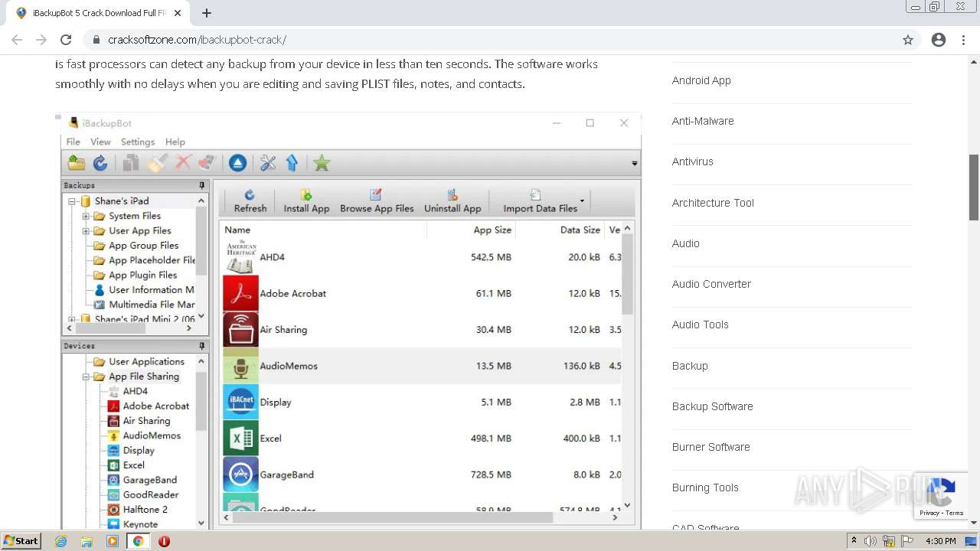Image resolution: width=980 pixels, height=551 pixels.
Task: Sort app list by Data Size column
Action: click(580, 230)
